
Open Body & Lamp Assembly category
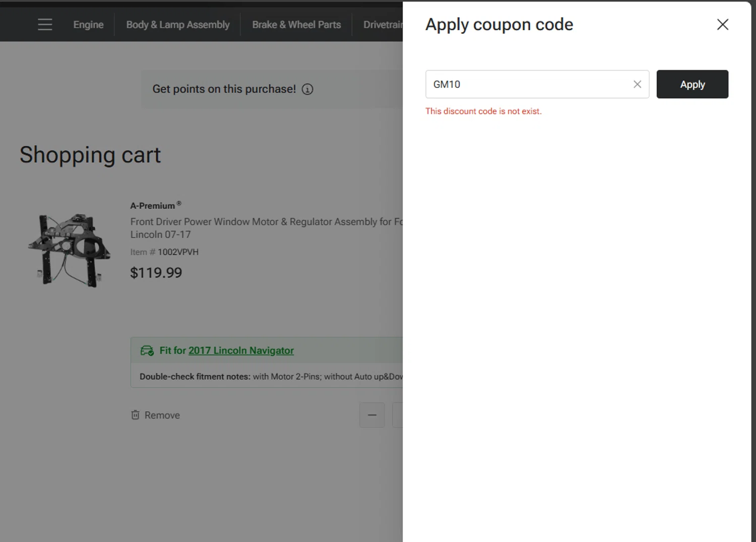coord(177,24)
